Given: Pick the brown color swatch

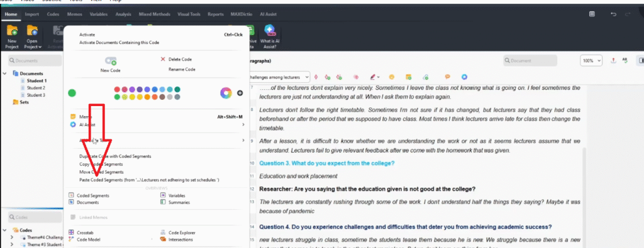Looking at the screenshot, I should [x=163, y=97].
